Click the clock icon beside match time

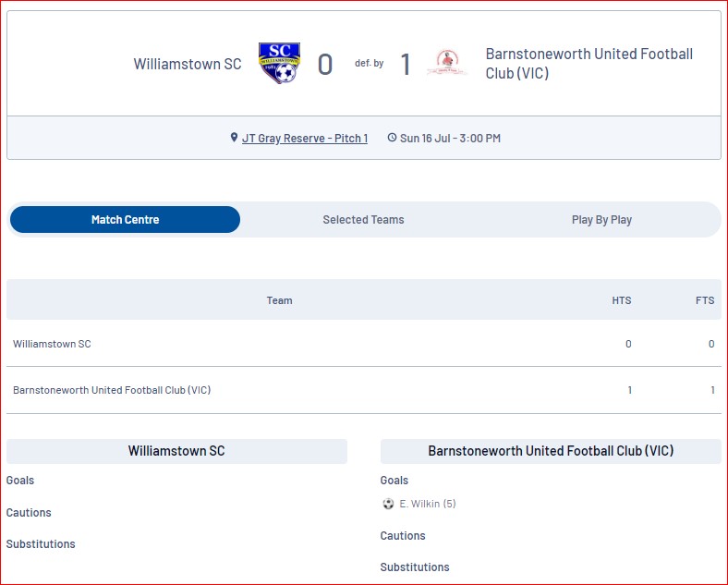[392, 138]
